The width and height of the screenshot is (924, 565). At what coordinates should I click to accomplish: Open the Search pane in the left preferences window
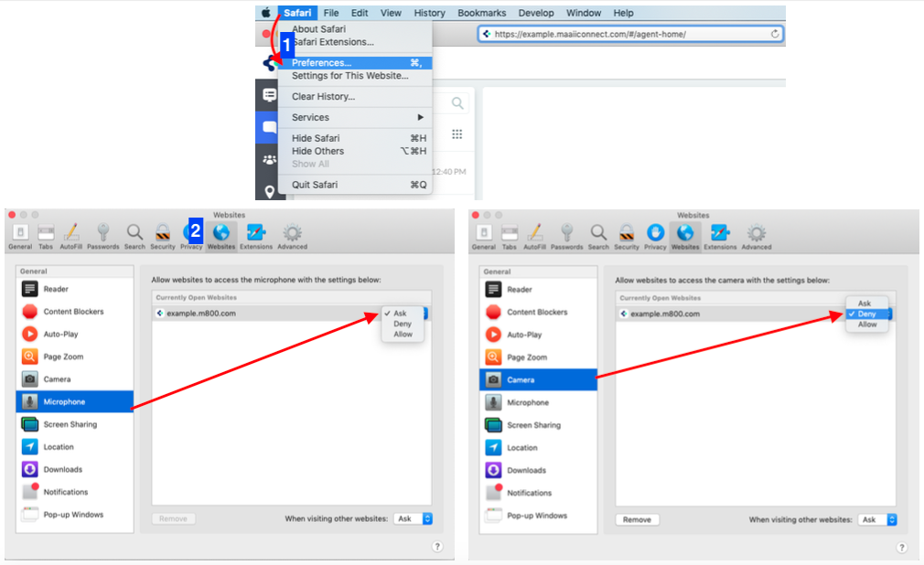point(134,236)
